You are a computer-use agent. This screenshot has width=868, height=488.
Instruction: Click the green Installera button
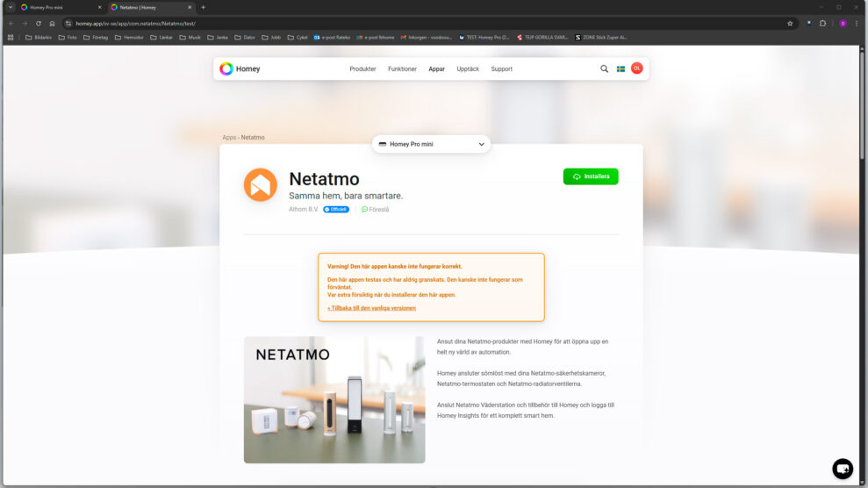tap(591, 176)
